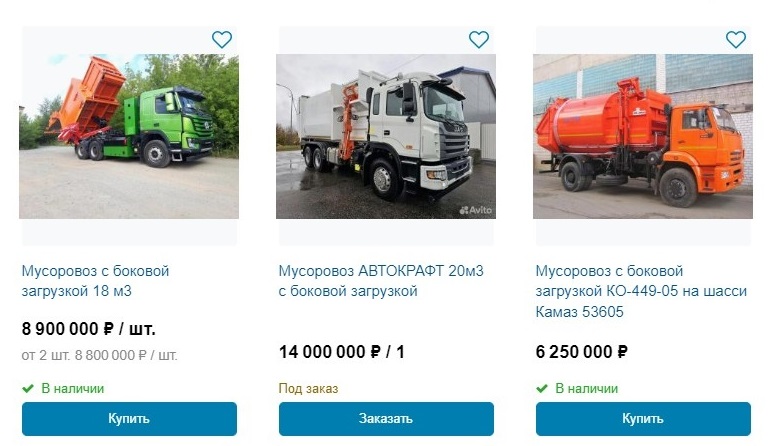This screenshot has height=446, width=770.
Task: Open link КО-449-05 на шасси Камаз 53605
Action: click(x=641, y=291)
